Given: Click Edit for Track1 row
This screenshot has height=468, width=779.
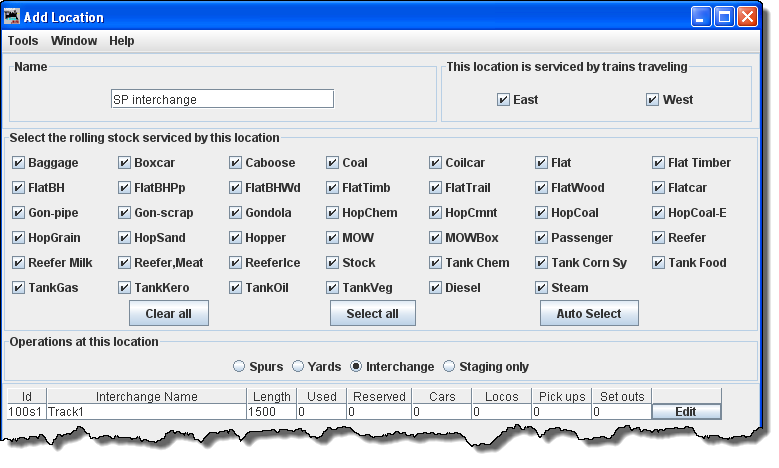Looking at the screenshot, I should pyautogui.click(x=686, y=412).
